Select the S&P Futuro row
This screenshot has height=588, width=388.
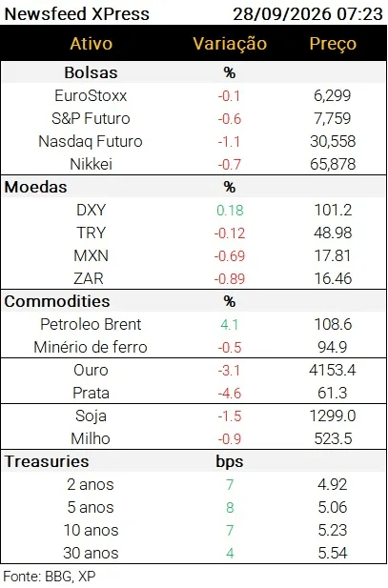click(194, 118)
